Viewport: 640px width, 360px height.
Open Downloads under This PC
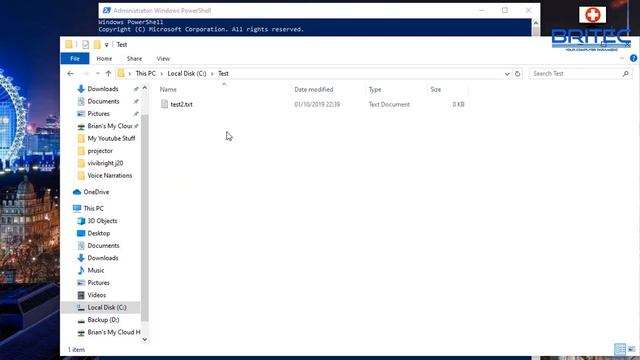103,258
